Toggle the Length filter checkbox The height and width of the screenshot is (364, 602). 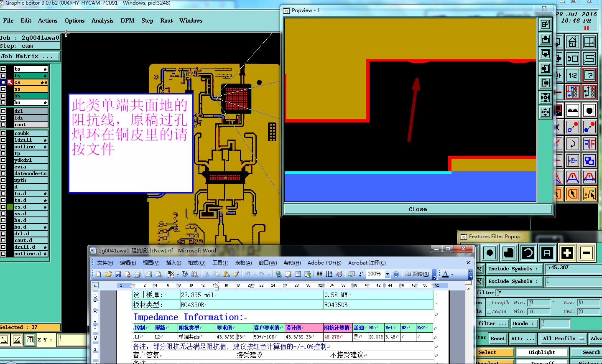pyautogui.click(x=489, y=303)
